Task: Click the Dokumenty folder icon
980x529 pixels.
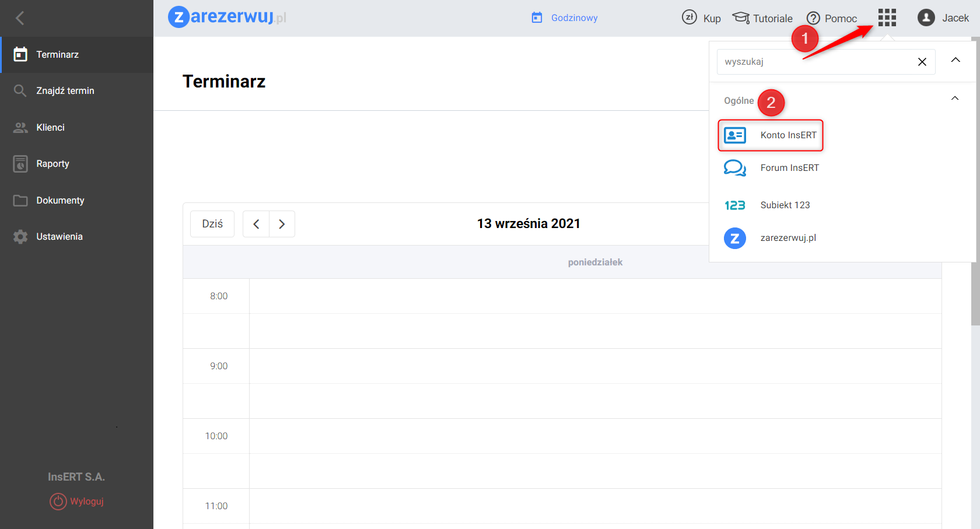Action: 20,201
